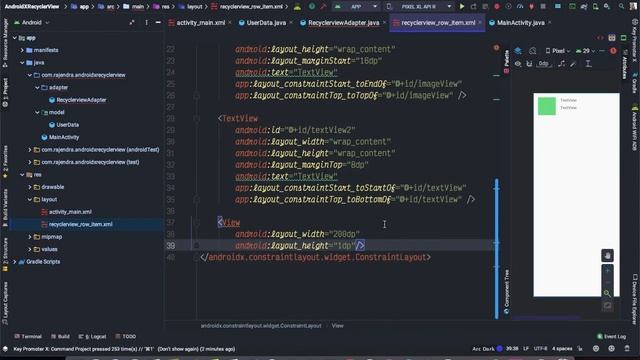Expand the Gradle Scripts node

click(15, 262)
